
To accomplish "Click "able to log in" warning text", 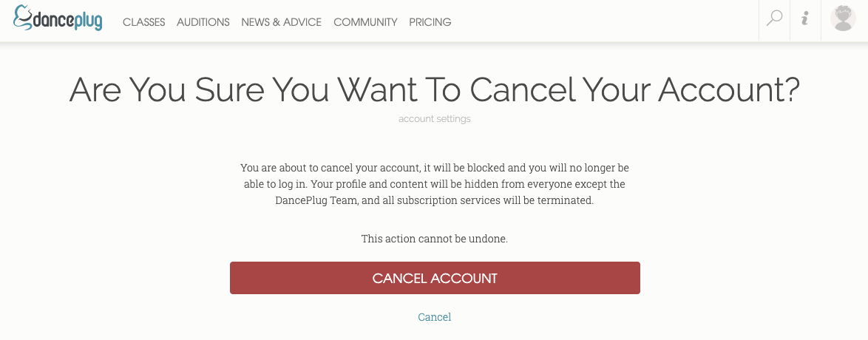I will [278, 184].
